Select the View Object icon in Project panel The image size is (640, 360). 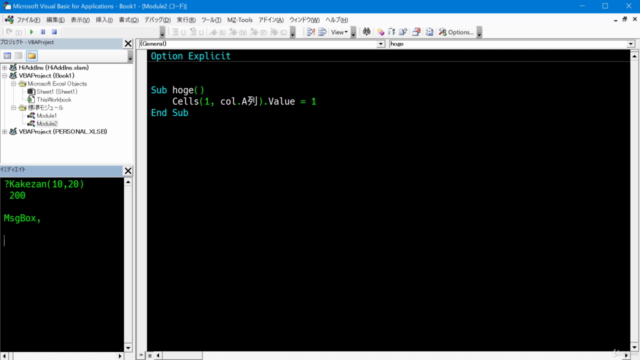(19, 56)
